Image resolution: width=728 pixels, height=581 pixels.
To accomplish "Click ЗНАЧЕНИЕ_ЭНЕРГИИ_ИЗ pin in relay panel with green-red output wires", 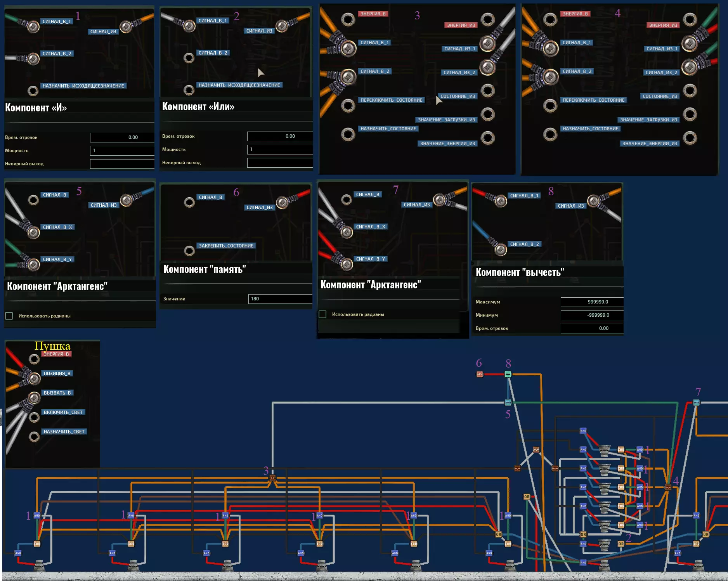I will tap(690, 138).
